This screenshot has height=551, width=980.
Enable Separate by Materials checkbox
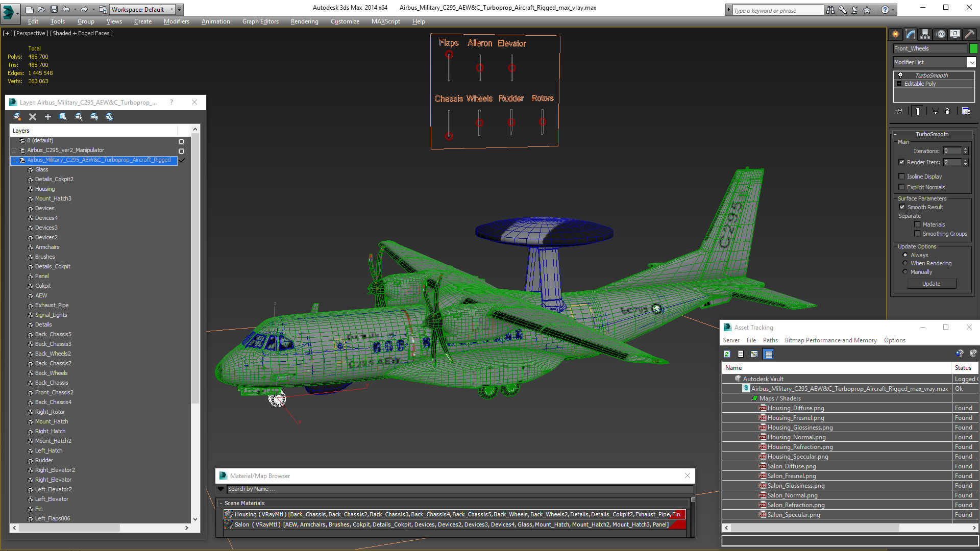tap(918, 224)
